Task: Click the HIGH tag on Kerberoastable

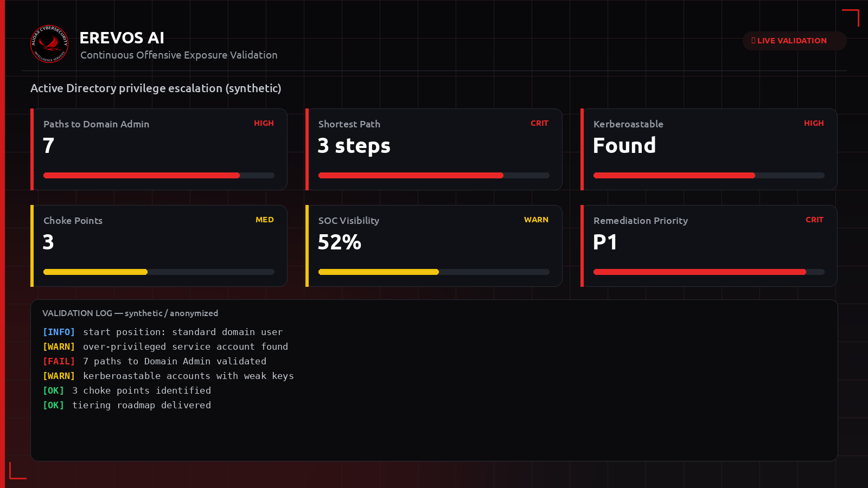Action: click(x=814, y=123)
